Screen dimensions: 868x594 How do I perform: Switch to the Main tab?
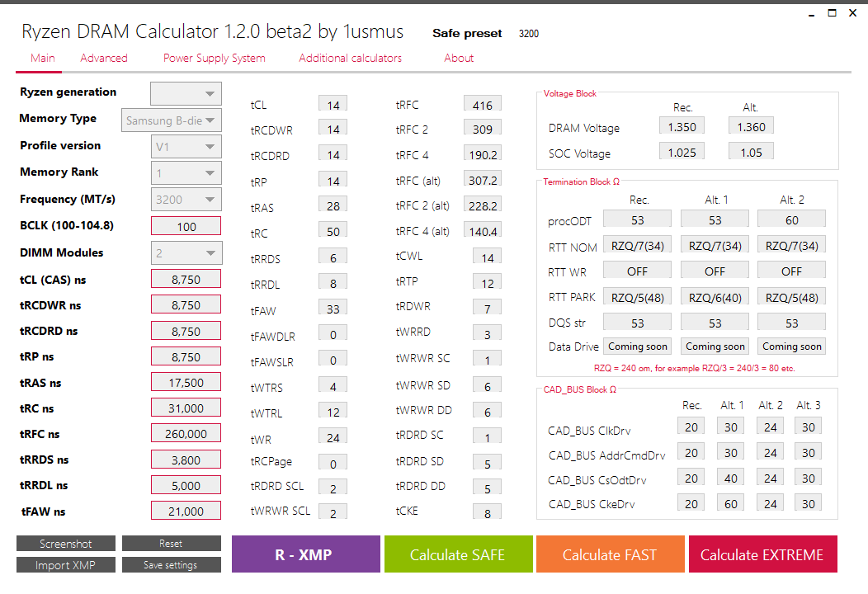click(43, 58)
